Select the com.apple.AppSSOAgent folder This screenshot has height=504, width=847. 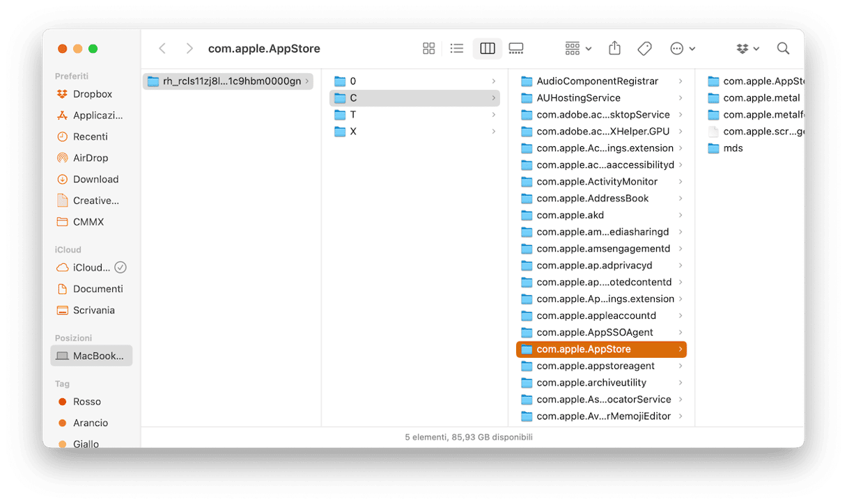[x=601, y=332]
